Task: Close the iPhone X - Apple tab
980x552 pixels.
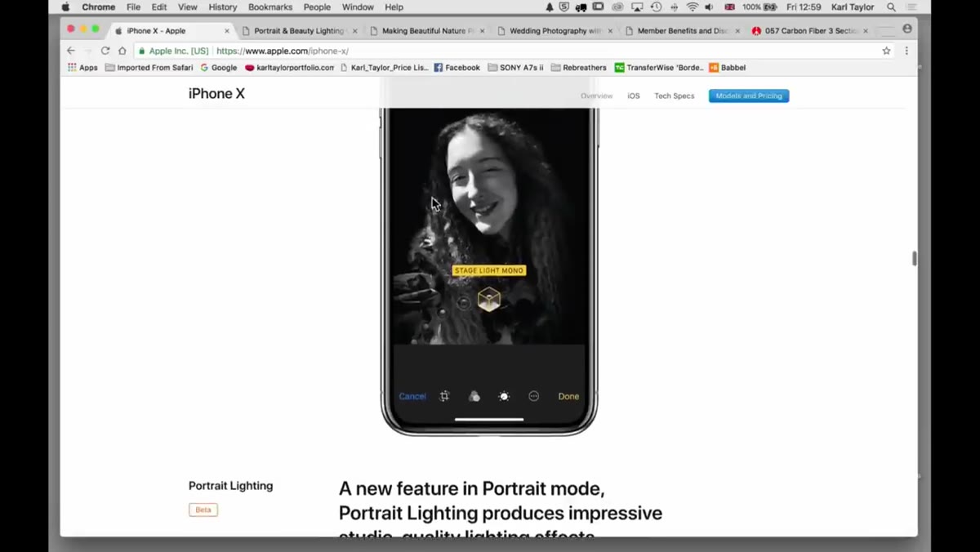Action: pyautogui.click(x=227, y=31)
